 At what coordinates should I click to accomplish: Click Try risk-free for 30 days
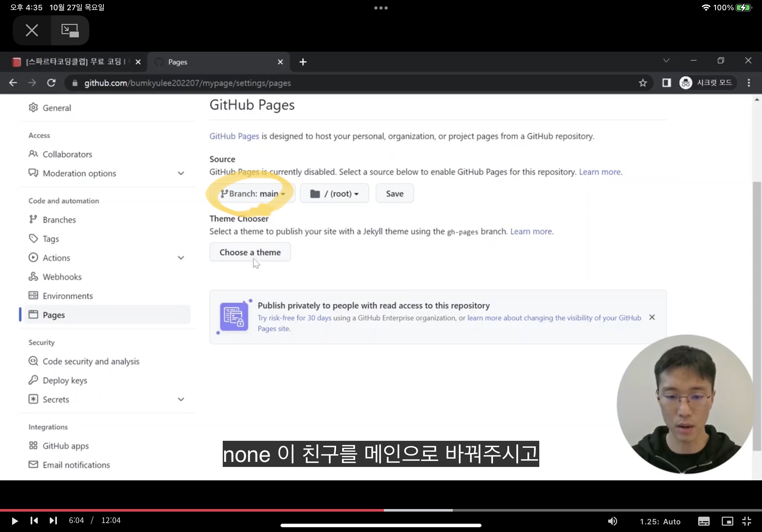click(295, 318)
